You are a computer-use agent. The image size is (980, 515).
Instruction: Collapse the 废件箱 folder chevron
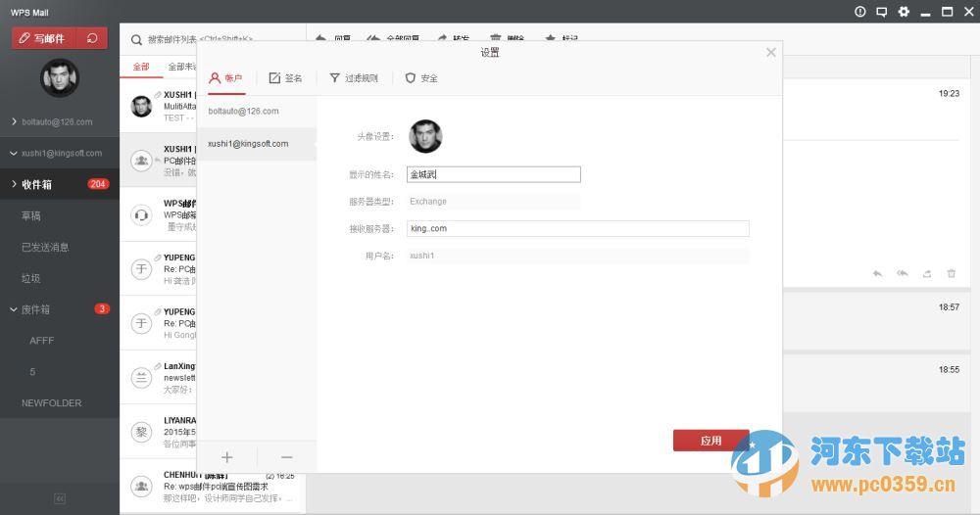pyautogui.click(x=14, y=309)
